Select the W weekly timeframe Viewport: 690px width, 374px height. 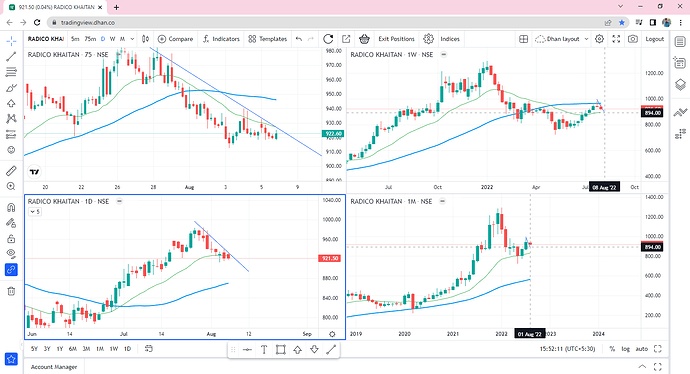tap(113, 39)
